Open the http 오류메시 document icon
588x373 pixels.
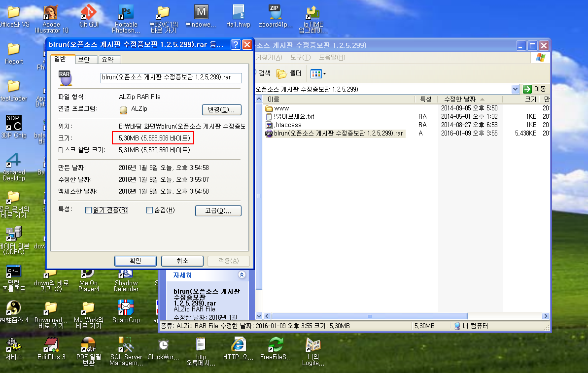[201, 351]
